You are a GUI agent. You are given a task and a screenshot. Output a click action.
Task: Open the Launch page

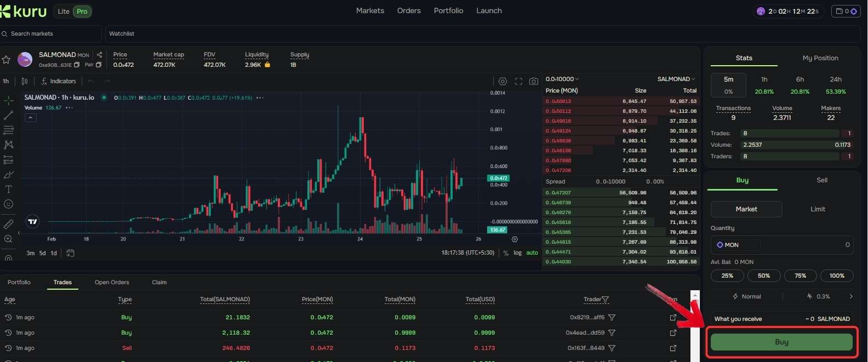coord(489,11)
